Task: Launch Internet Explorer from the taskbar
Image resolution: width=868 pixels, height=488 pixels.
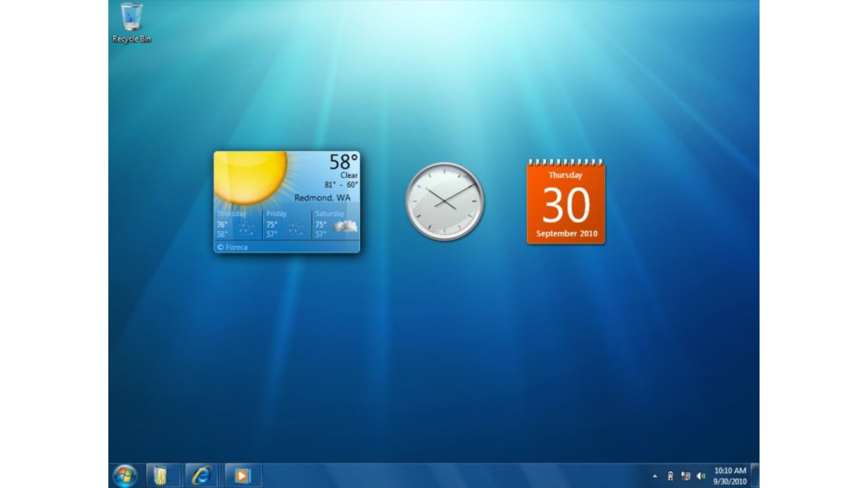Action: (201, 476)
